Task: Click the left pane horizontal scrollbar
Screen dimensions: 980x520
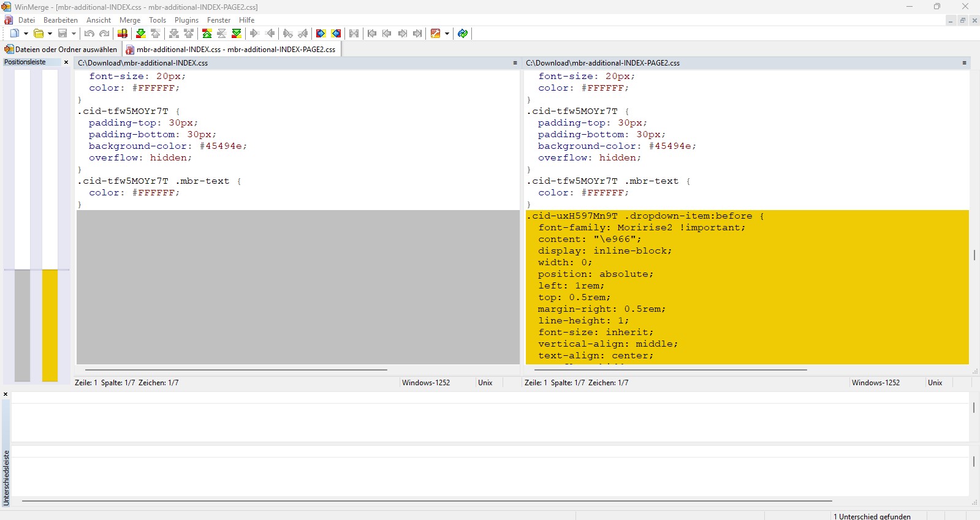Action: click(236, 370)
